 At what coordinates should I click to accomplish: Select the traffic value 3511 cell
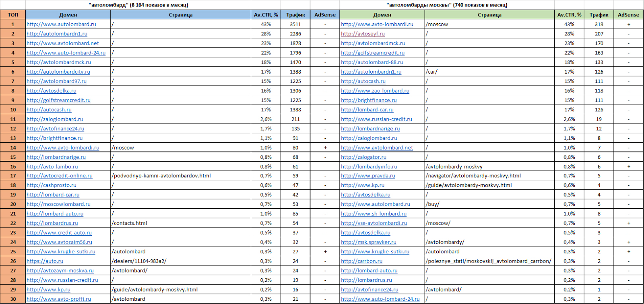pos(295,24)
